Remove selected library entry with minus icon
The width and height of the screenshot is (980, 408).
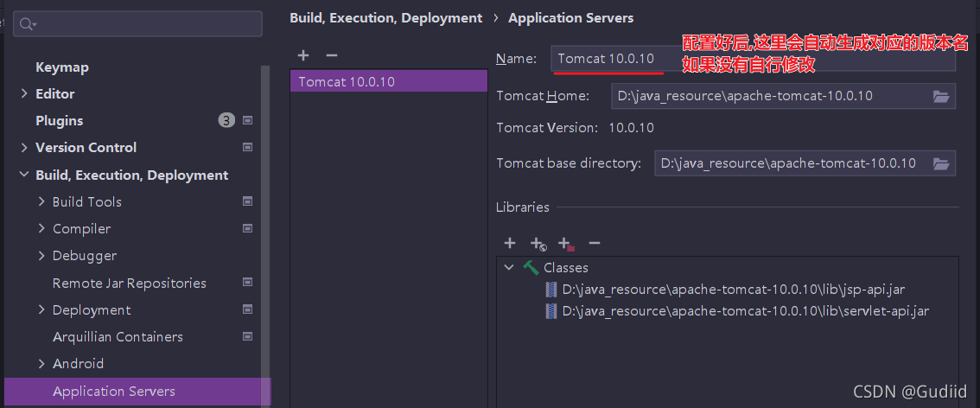595,243
